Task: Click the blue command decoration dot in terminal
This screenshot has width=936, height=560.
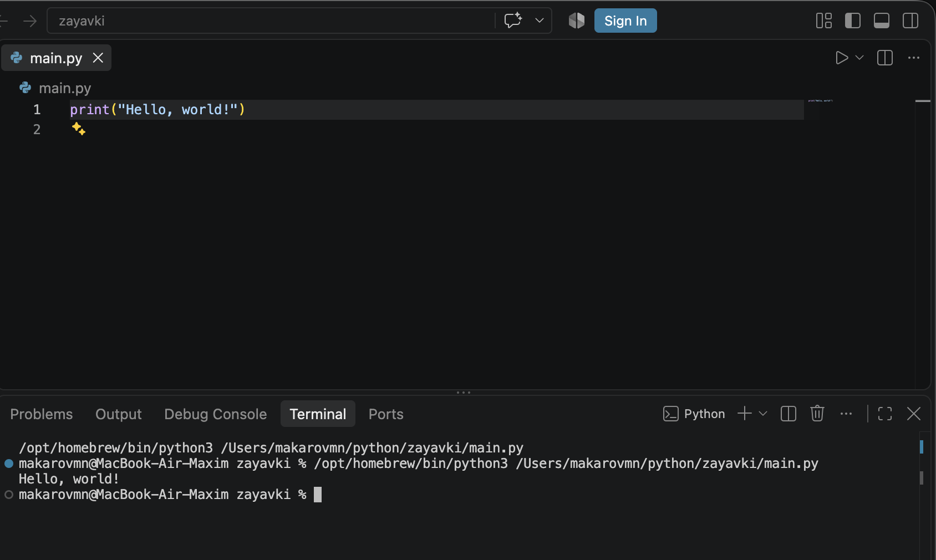Action: point(9,464)
